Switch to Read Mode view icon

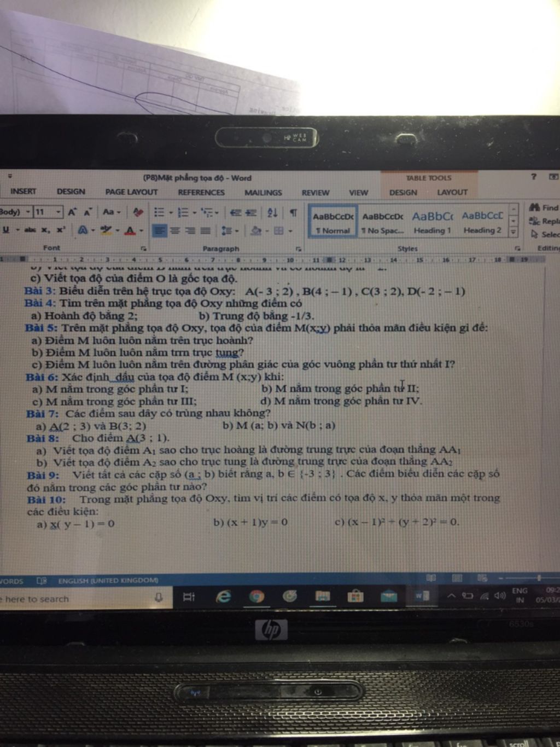click(x=431, y=578)
